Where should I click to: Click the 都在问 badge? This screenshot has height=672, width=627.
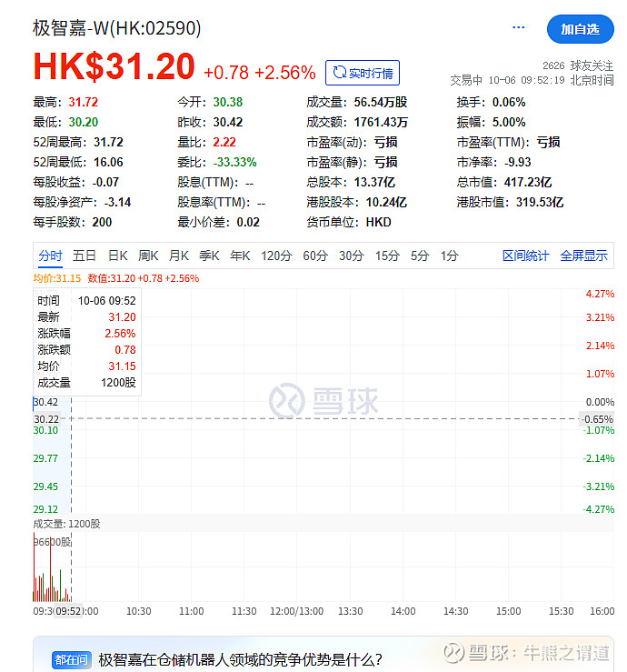(x=71, y=659)
